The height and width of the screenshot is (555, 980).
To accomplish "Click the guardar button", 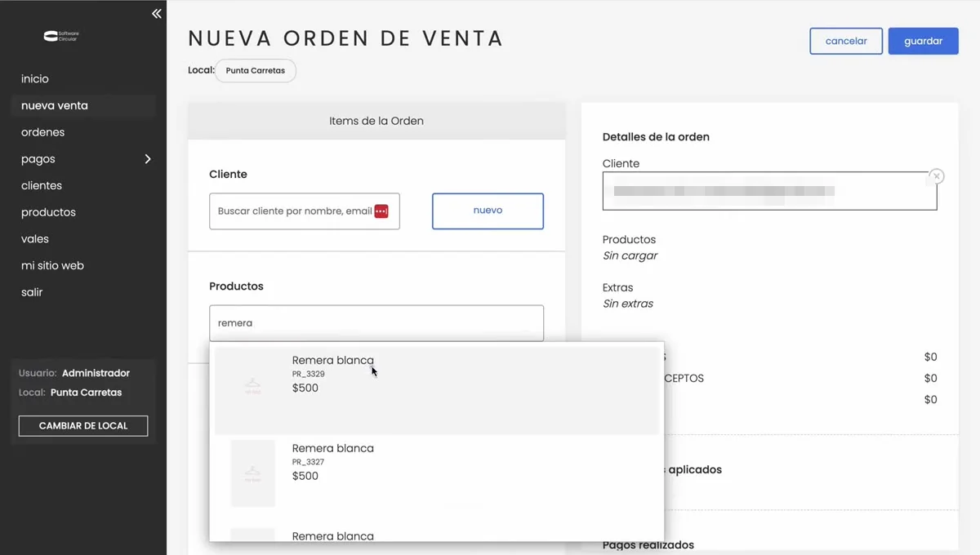I will (924, 41).
